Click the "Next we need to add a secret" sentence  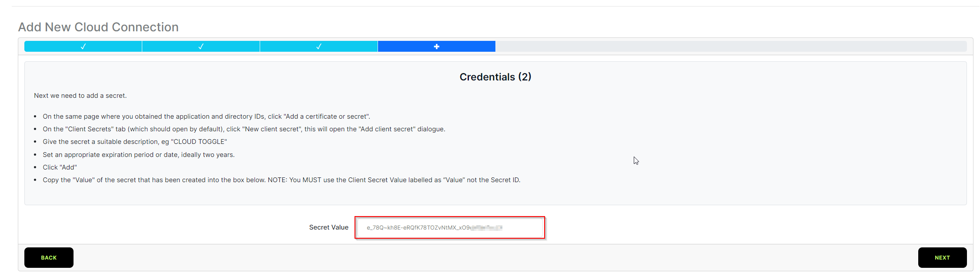point(80,96)
